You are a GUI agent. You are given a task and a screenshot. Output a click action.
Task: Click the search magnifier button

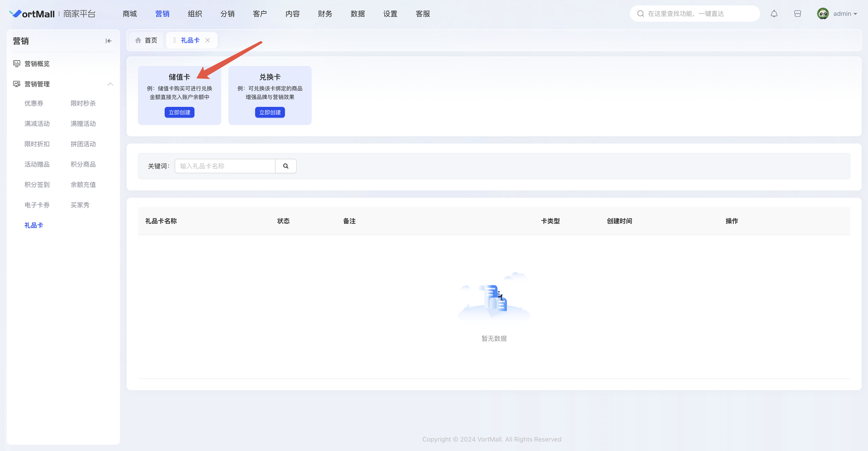tap(286, 166)
